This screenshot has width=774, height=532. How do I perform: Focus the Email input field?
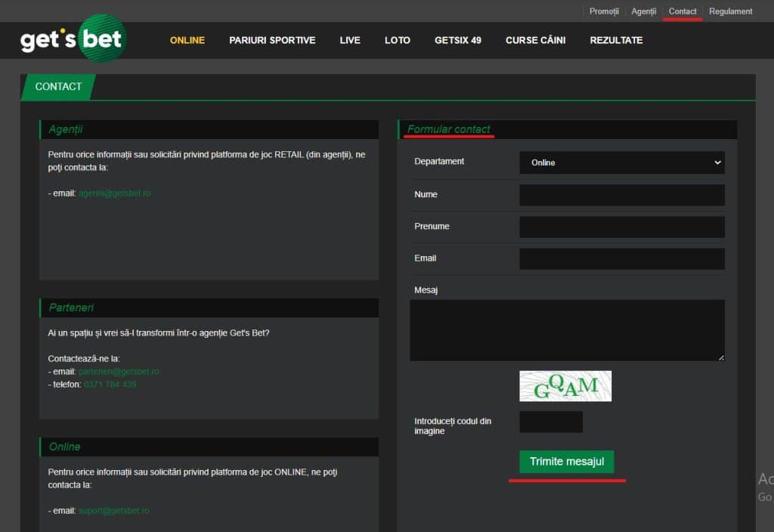[622, 258]
